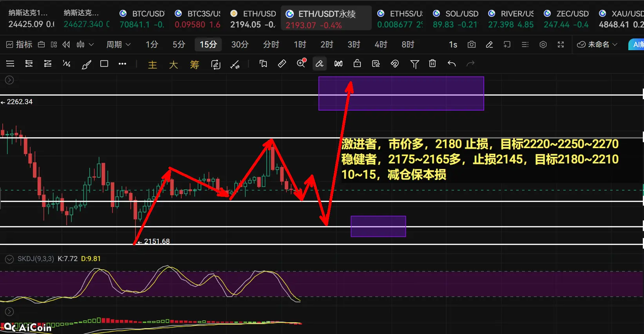Select the horizontal lines drawing tool
The height and width of the screenshot is (334, 644).
click(x=10, y=64)
